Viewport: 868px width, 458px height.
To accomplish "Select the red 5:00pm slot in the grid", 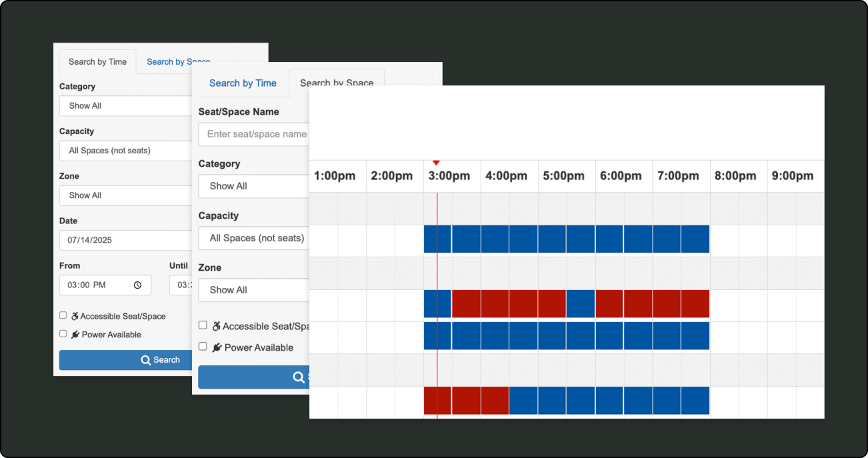I will [x=552, y=303].
